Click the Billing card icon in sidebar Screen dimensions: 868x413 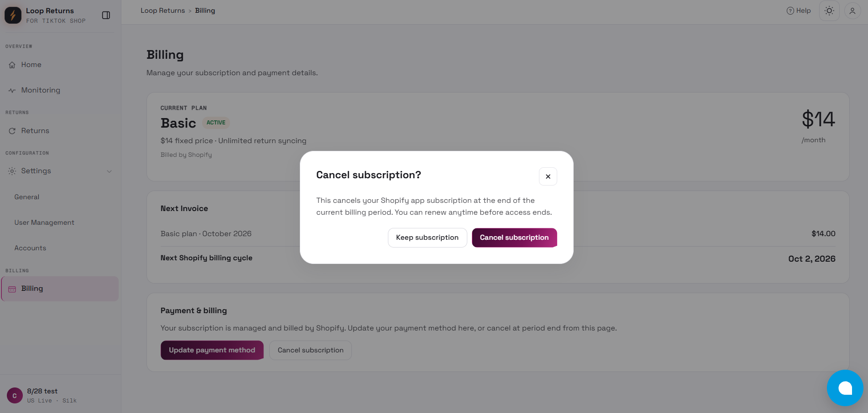[x=12, y=289]
